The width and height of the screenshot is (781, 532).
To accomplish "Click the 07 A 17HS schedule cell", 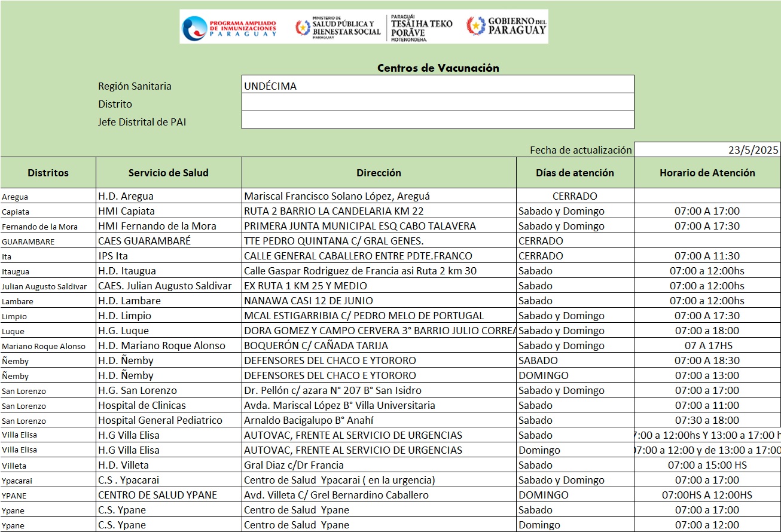I will coord(707,346).
